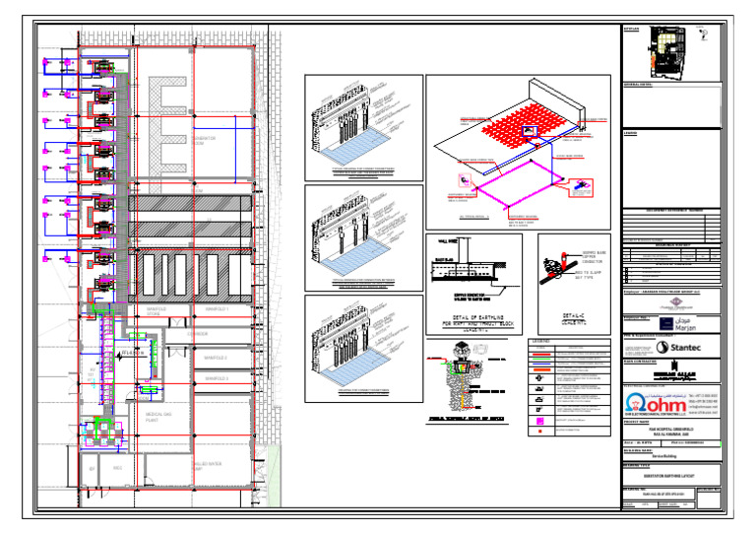Click the employer healthcare group logo
The height and width of the screenshot is (534, 756).
(x=675, y=302)
